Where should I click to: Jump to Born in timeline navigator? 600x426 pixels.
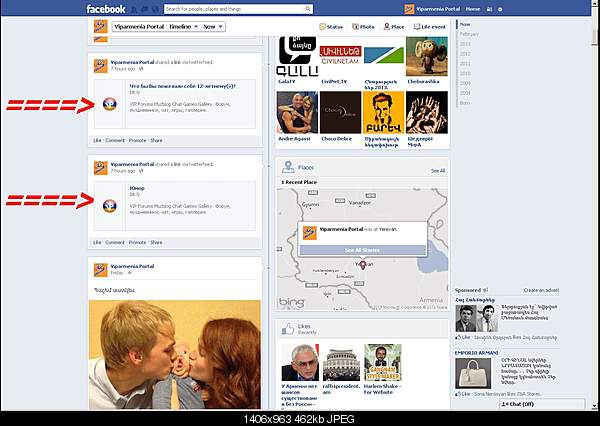click(x=465, y=103)
